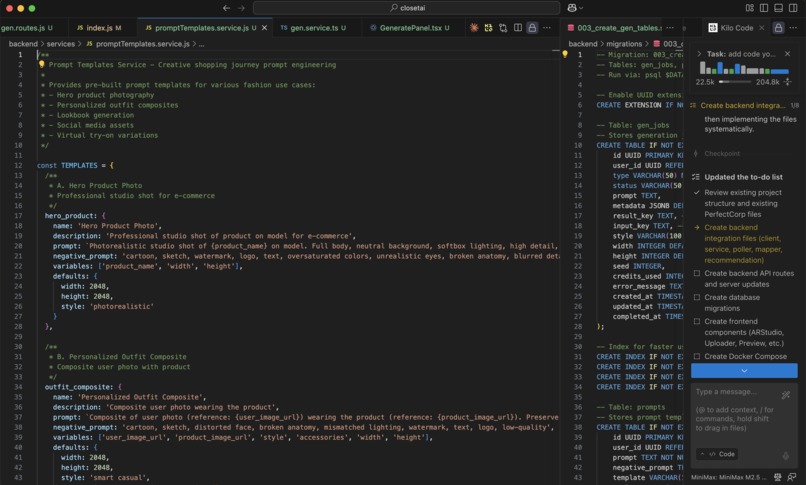This screenshot has width=806, height=485.
Task: Open the MiniMax M2.5 model selector
Action: (729, 477)
